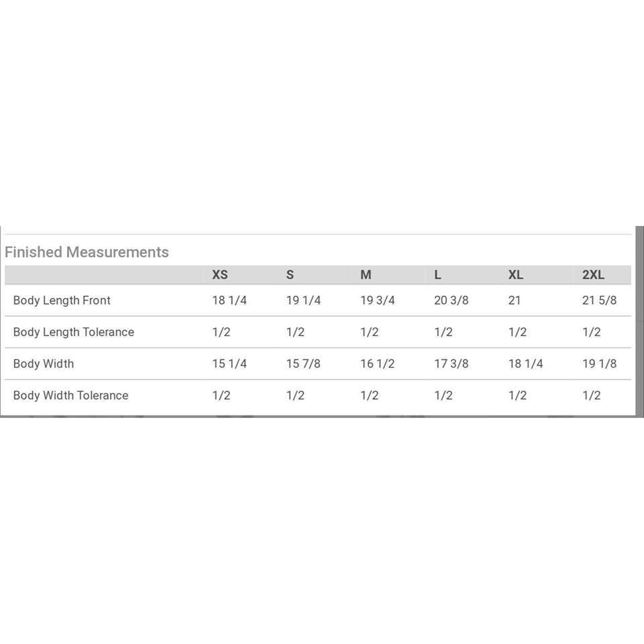Click the 19 1/8 body width cell

point(599,364)
